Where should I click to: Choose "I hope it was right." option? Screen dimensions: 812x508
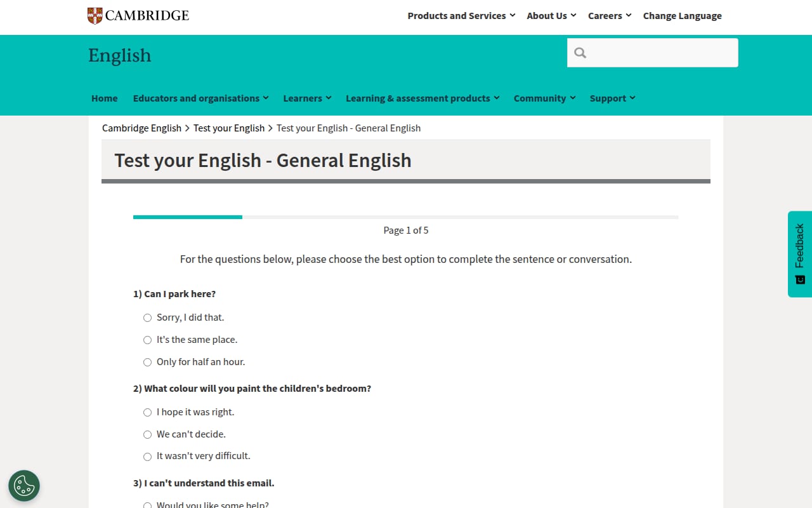point(147,412)
